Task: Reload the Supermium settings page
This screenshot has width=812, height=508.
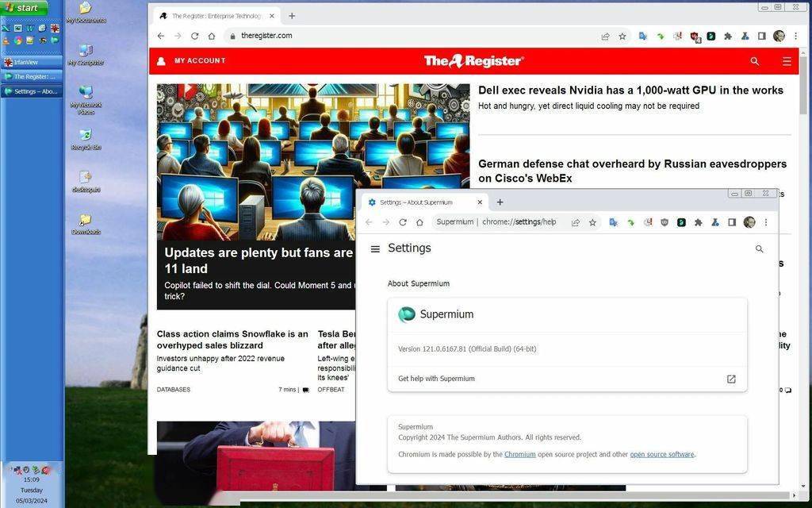Action: click(x=402, y=222)
